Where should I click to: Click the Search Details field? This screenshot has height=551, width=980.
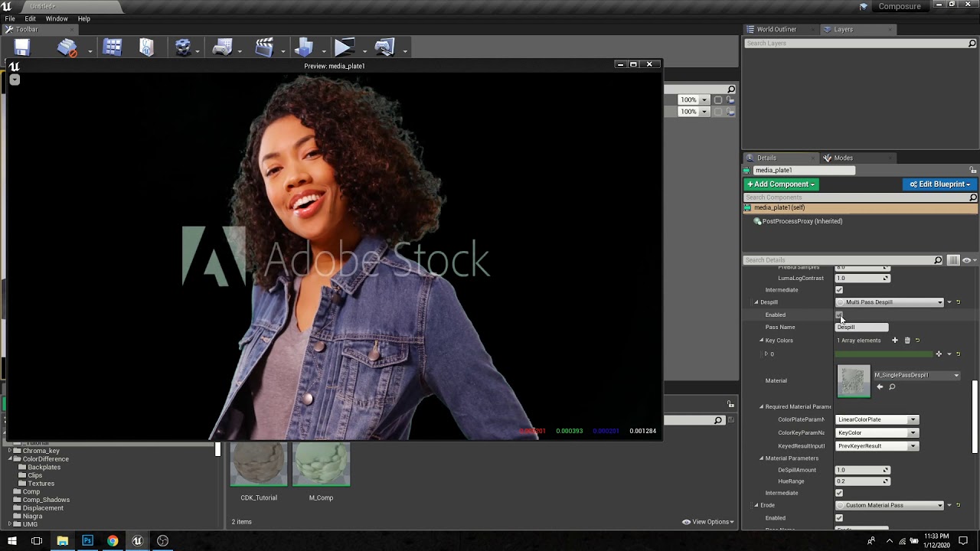[x=843, y=260]
